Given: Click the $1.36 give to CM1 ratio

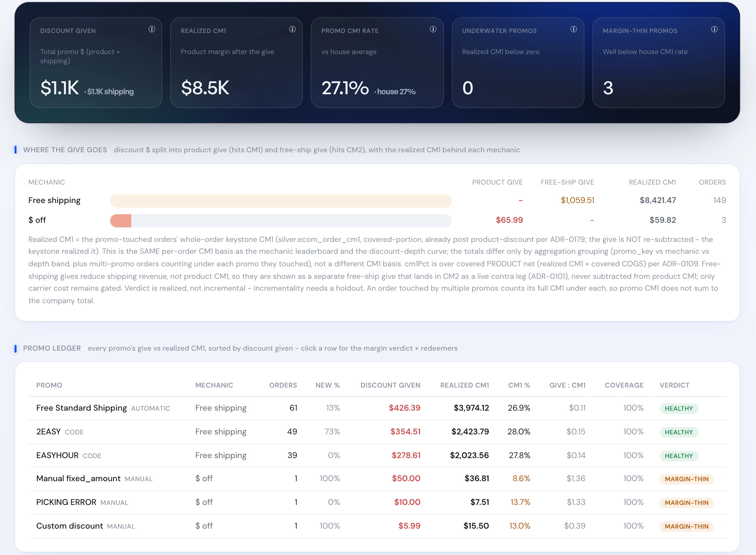Looking at the screenshot, I should tap(576, 479).
